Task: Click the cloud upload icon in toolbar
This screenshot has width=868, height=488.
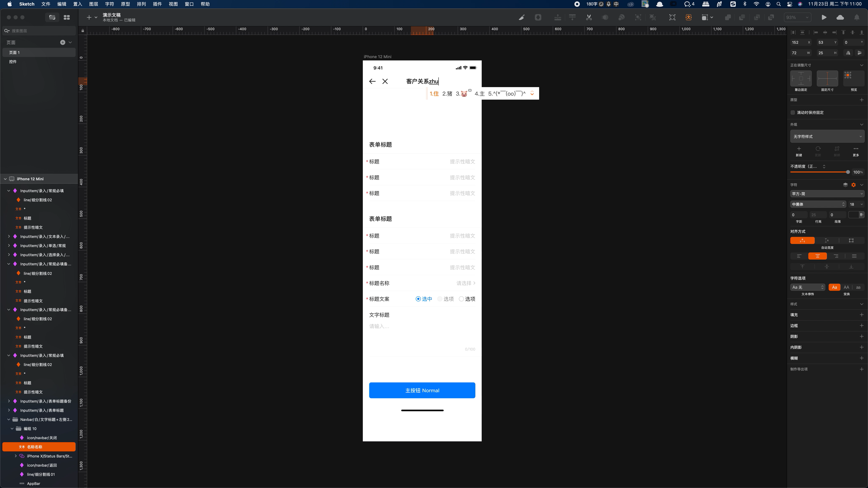Action: pos(840,17)
